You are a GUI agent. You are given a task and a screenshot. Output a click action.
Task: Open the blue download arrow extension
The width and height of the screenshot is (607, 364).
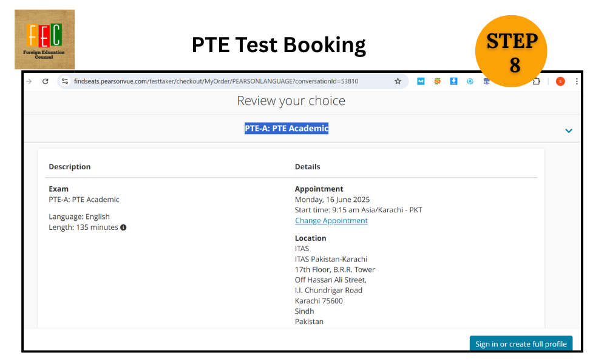tap(453, 81)
